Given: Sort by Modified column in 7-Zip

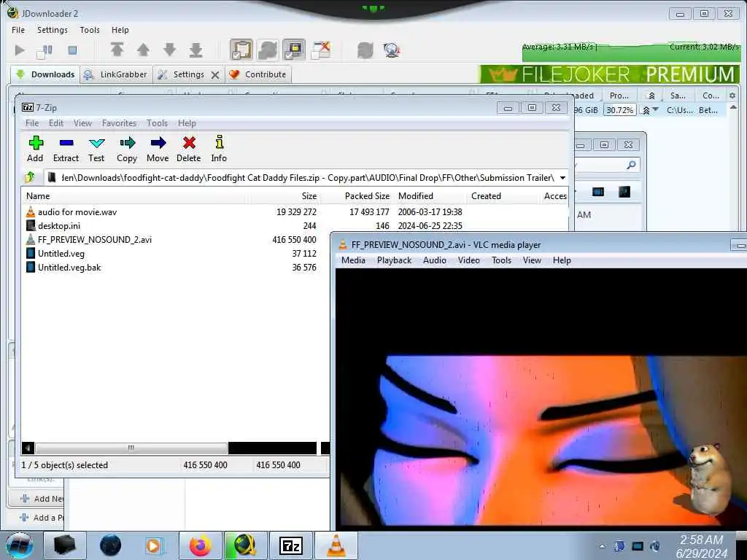Looking at the screenshot, I should point(415,195).
